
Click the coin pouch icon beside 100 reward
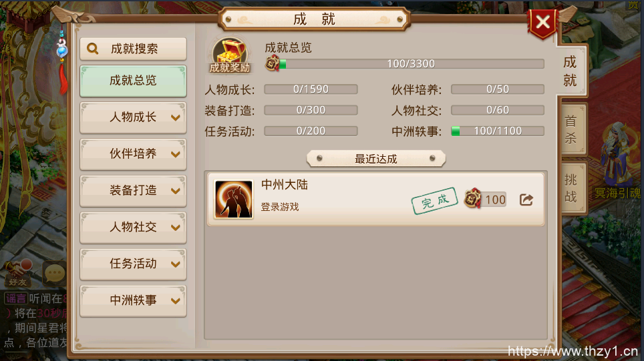(472, 199)
